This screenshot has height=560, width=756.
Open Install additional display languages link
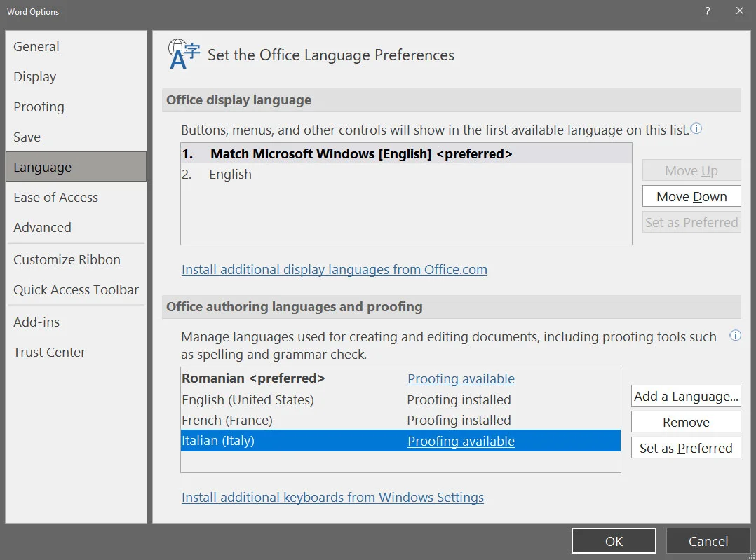pos(334,269)
